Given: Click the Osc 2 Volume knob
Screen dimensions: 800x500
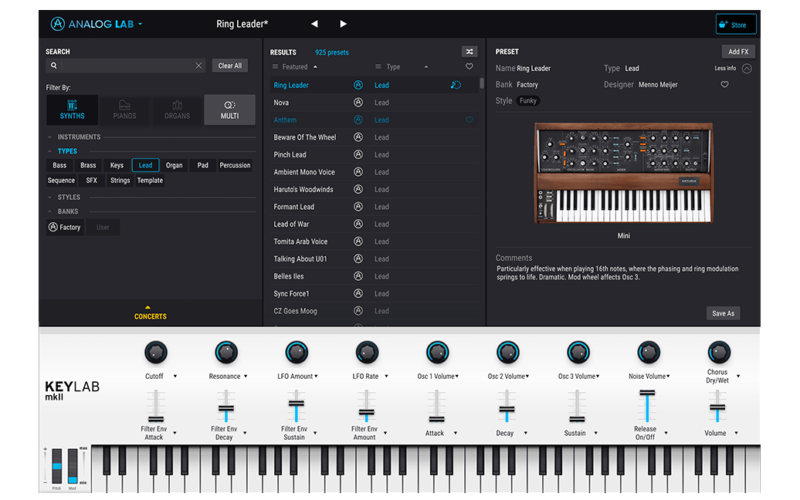Looking at the screenshot, I should (508, 353).
